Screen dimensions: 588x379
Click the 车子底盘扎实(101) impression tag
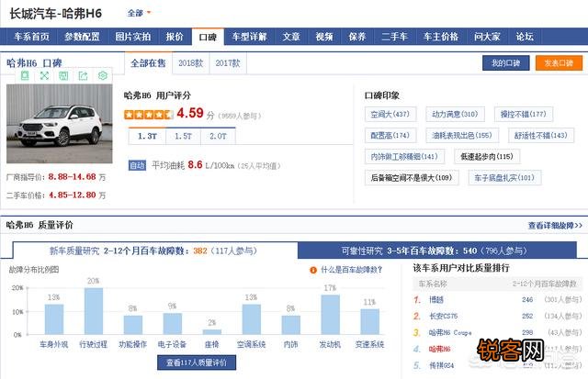pos(504,177)
